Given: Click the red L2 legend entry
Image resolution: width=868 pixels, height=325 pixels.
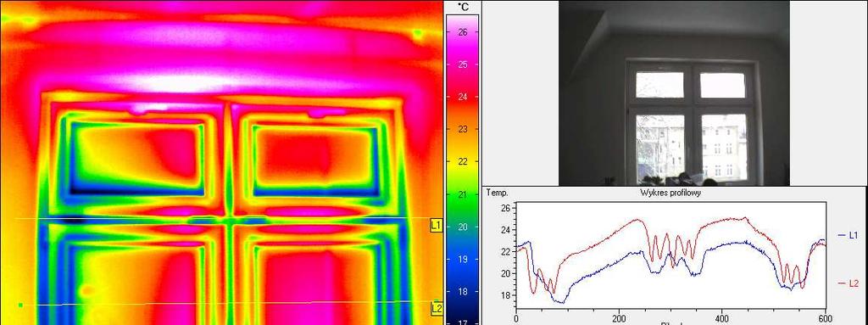Looking at the screenshot, I should click(x=848, y=283).
